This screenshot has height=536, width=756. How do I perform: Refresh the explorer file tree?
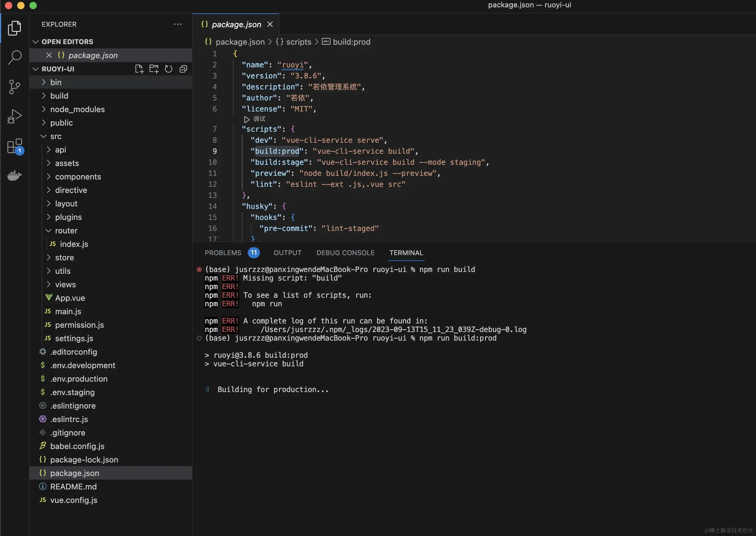pyautogui.click(x=168, y=69)
